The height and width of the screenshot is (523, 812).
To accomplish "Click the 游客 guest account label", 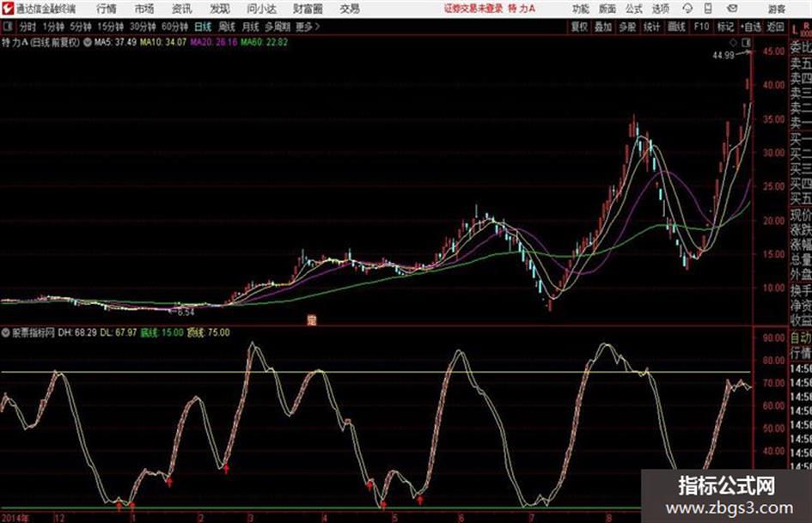I will coord(776,9).
